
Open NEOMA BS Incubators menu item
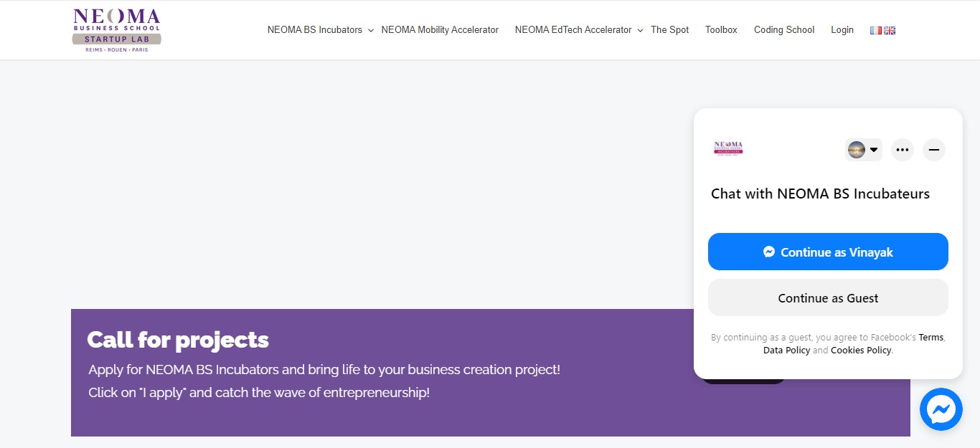pyautogui.click(x=315, y=30)
